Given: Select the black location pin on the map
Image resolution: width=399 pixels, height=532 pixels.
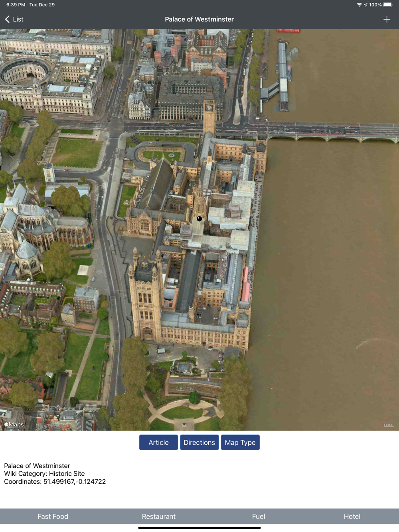Looking at the screenshot, I should click(199, 219).
